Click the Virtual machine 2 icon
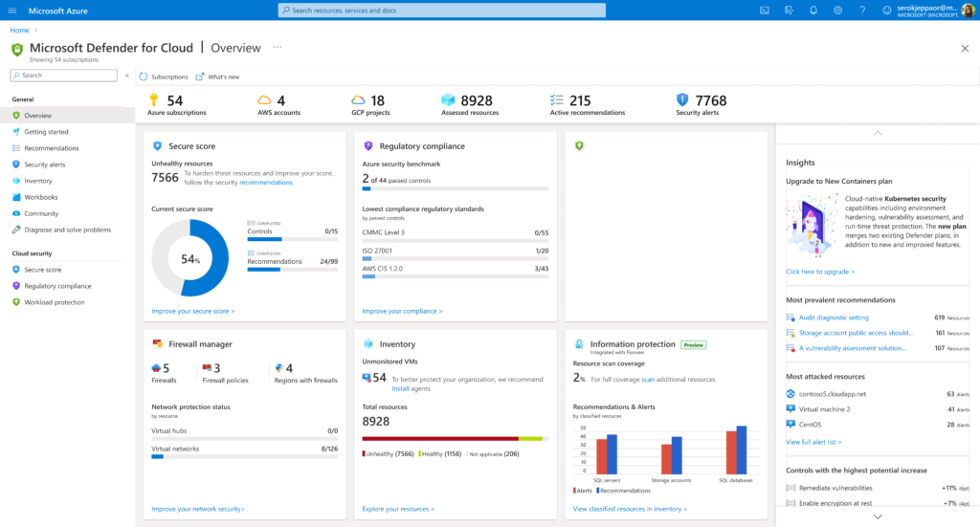 coord(791,409)
